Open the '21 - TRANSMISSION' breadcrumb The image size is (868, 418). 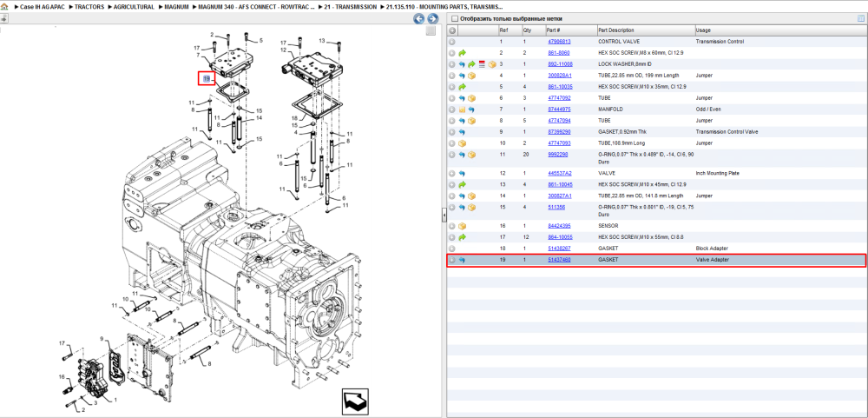point(350,7)
